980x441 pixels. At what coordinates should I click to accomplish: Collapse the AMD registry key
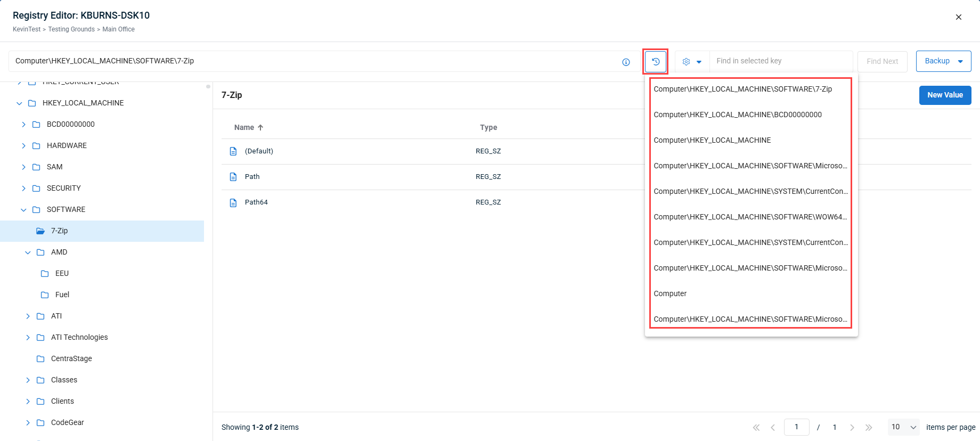pos(28,252)
